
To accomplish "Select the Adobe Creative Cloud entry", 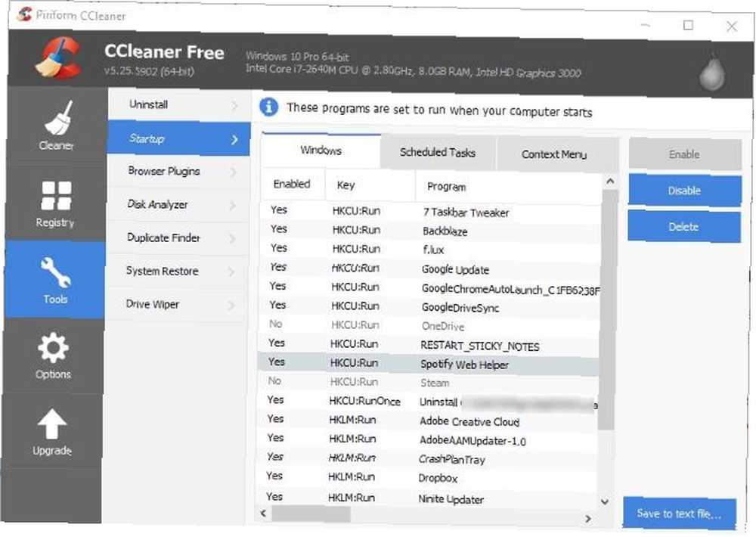I will (428, 420).
